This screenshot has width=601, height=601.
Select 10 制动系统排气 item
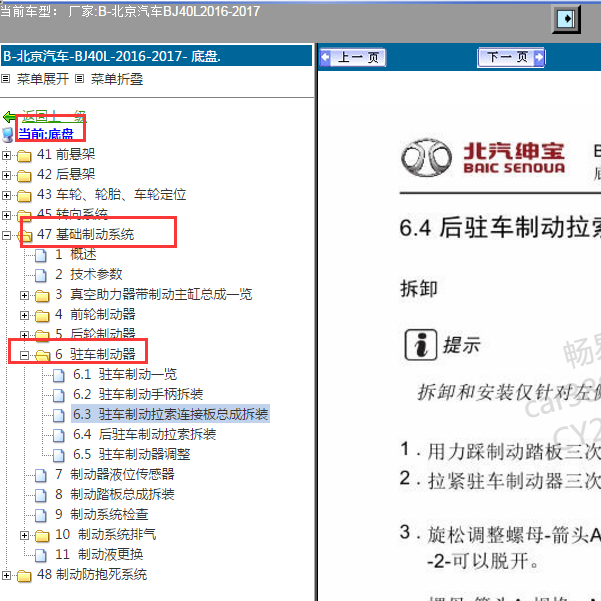[106, 534]
